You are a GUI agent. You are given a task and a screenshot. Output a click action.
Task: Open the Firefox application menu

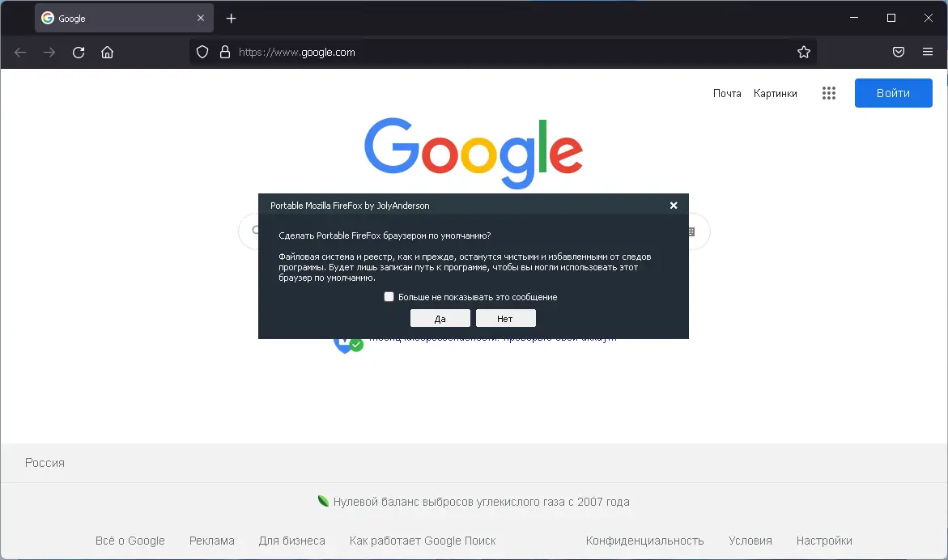coord(928,53)
